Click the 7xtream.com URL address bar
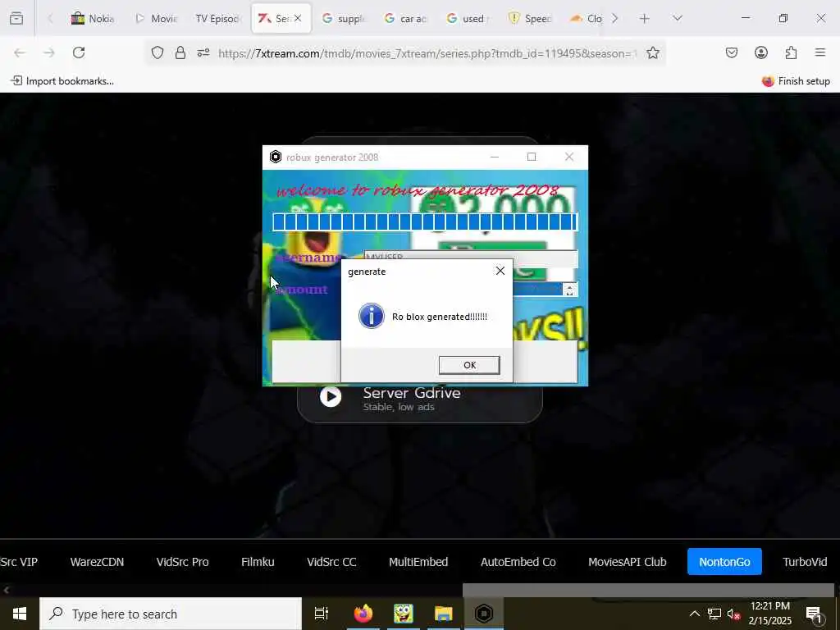The image size is (840, 630). [427, 53]
